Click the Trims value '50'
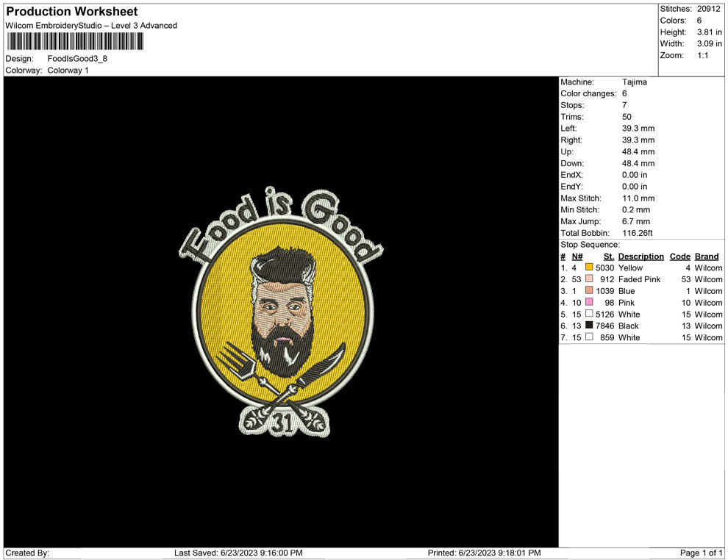 point(627,117)
